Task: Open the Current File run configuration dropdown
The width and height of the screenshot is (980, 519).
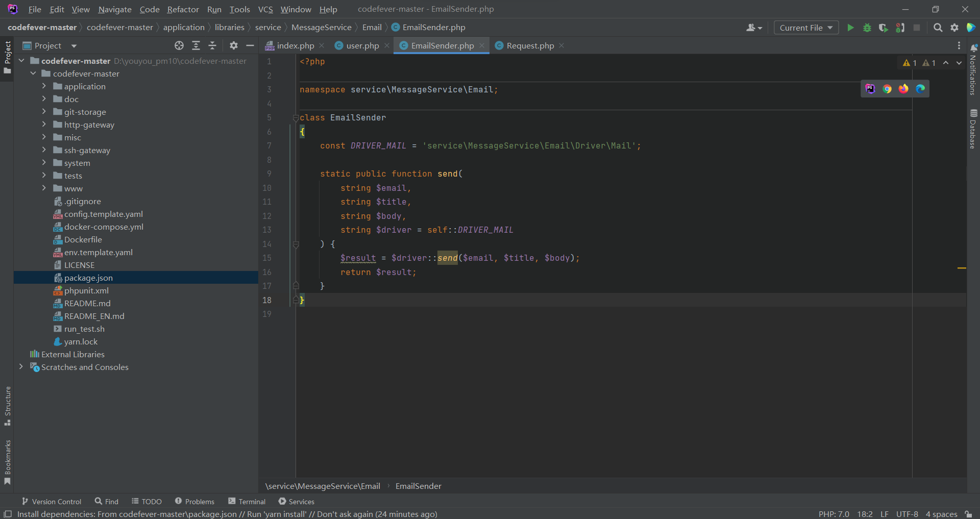Action: click(x=806, y=28)
